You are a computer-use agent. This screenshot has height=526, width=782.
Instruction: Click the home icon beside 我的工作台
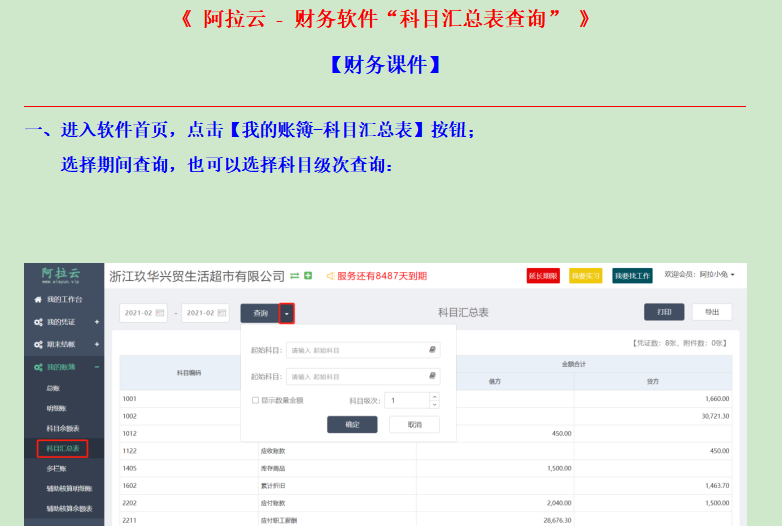[x=38, y=300]
